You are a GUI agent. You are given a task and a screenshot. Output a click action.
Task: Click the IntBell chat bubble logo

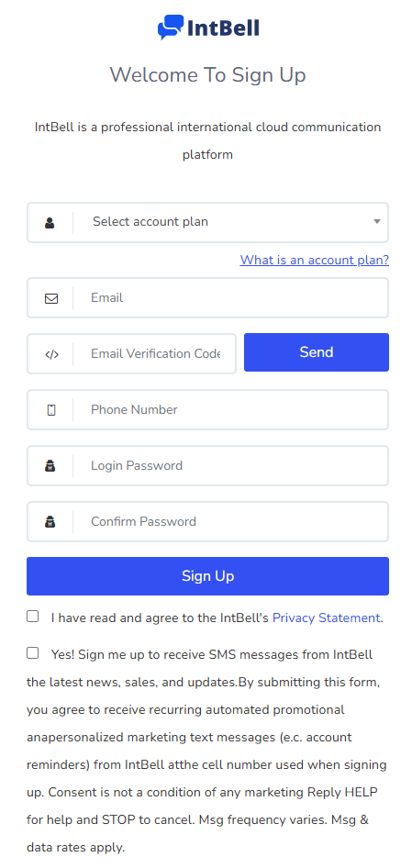coord(171,28)
